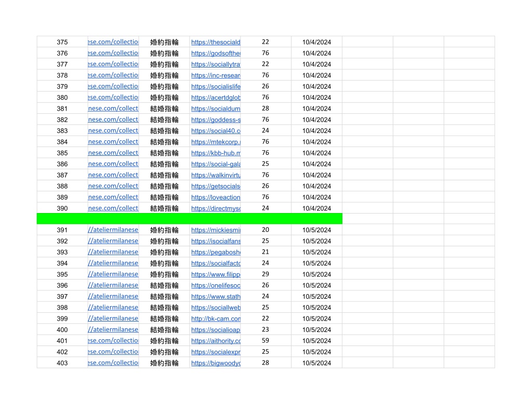This screenshot has height=411, width=532.
Task: Select the 結婚指輪 cell in row 398
Action: point(164,308)
